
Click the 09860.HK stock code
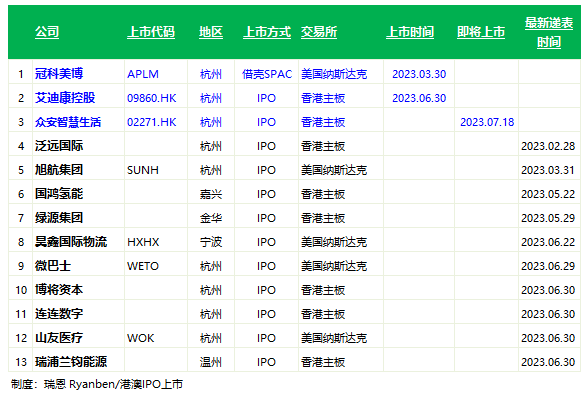pos(152,98)
